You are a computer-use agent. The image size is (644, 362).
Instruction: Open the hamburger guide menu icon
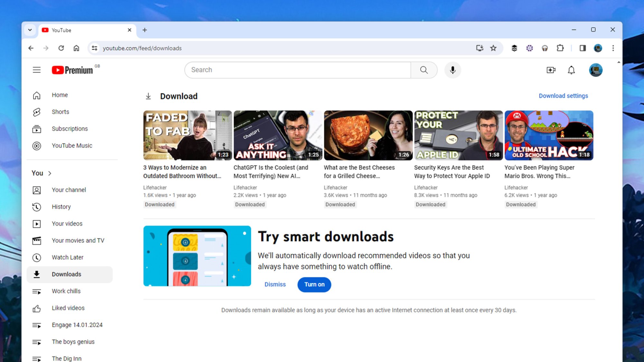tap(37, 70)
